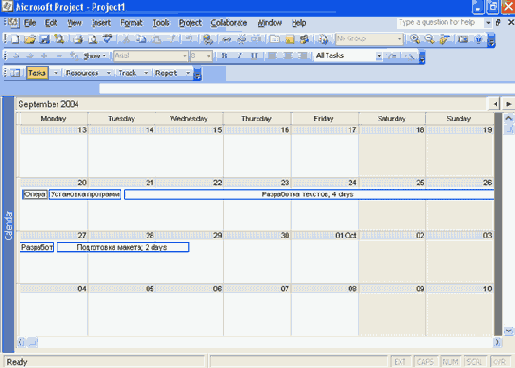Open the All Tasks filter dropdown
The image size is (515, 368).
point(379,56)
